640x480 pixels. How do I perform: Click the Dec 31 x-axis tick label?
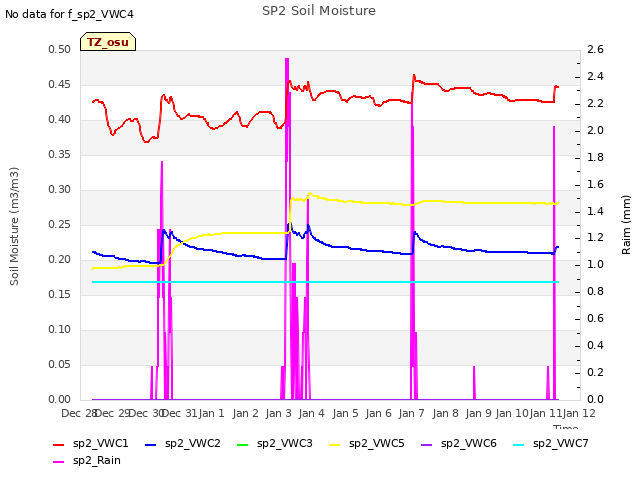[179, 413]
